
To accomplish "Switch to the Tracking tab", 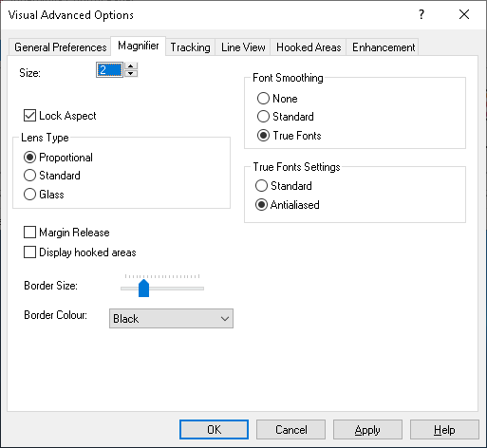I will (190, 47).
